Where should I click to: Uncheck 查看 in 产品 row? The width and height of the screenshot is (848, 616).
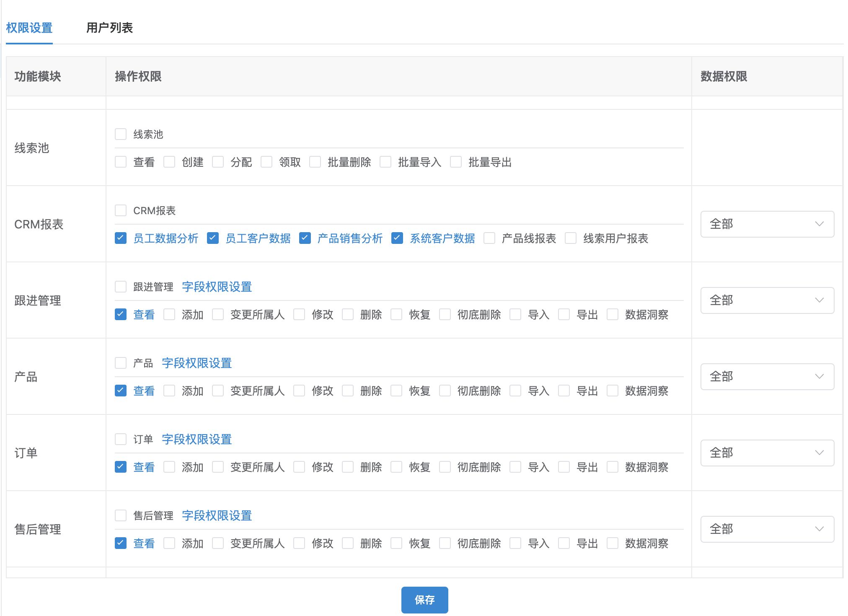[x=121, y=391]
